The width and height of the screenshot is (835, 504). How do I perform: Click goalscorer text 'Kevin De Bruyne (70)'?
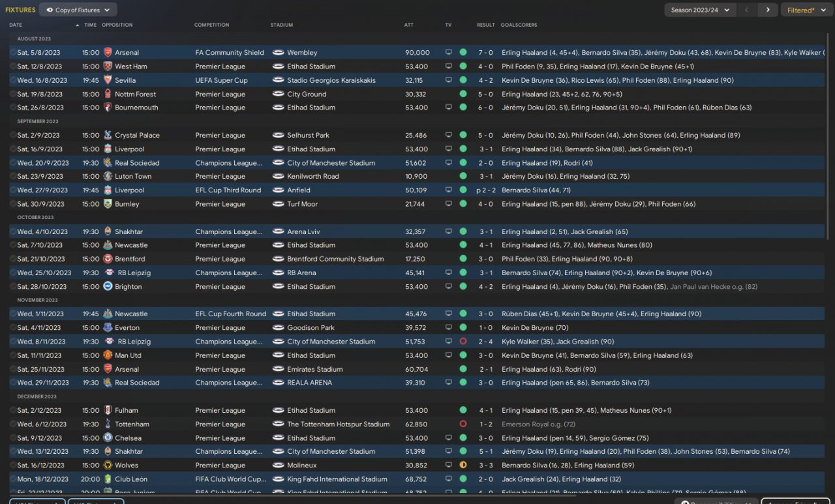(x=535, y=328)
